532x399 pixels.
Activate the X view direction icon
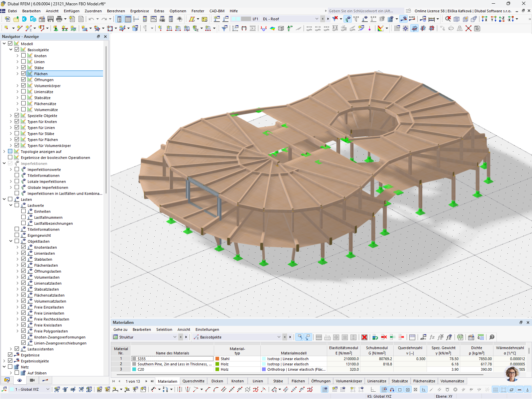[x=484, y=19]
